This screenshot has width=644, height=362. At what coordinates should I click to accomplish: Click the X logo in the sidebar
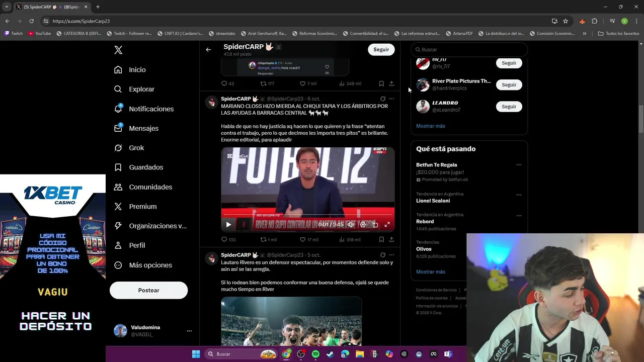(x=118, y=50)
